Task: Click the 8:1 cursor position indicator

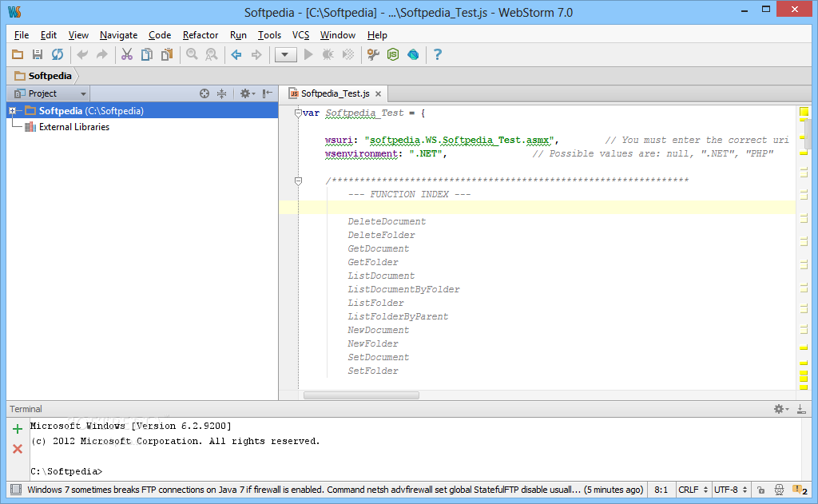Action: coord(661,490)
